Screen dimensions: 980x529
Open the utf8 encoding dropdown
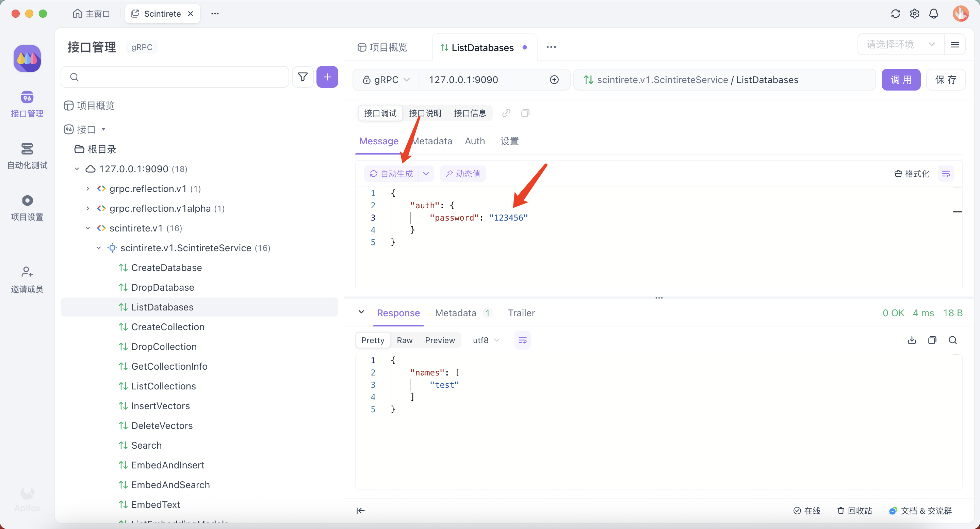pos(486,340)
